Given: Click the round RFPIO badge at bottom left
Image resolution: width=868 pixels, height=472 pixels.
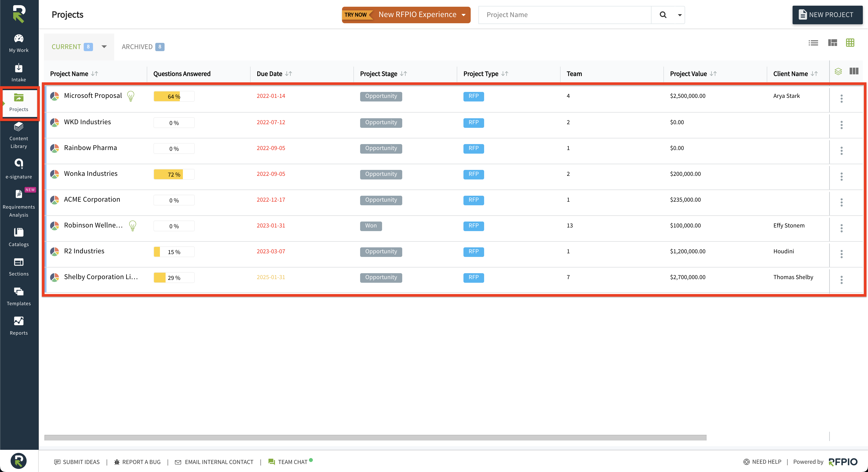Looking at the screenshot, I should click(19, 461).
